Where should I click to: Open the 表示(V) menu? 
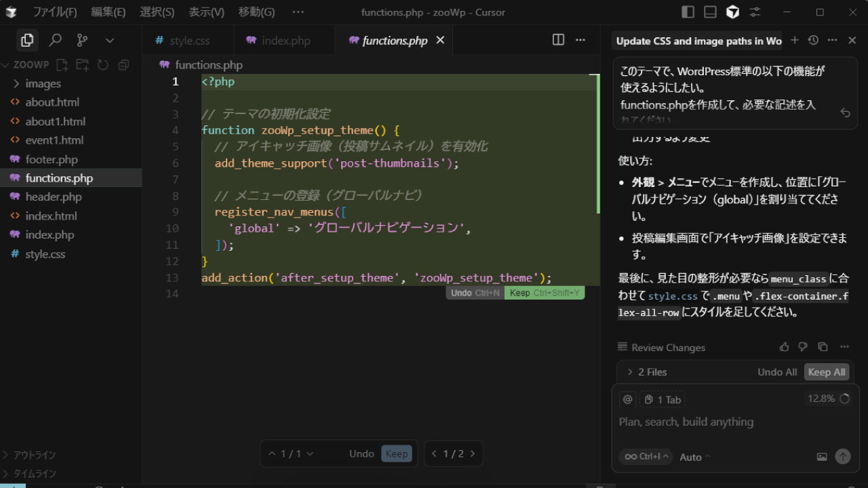pos(207,12)
